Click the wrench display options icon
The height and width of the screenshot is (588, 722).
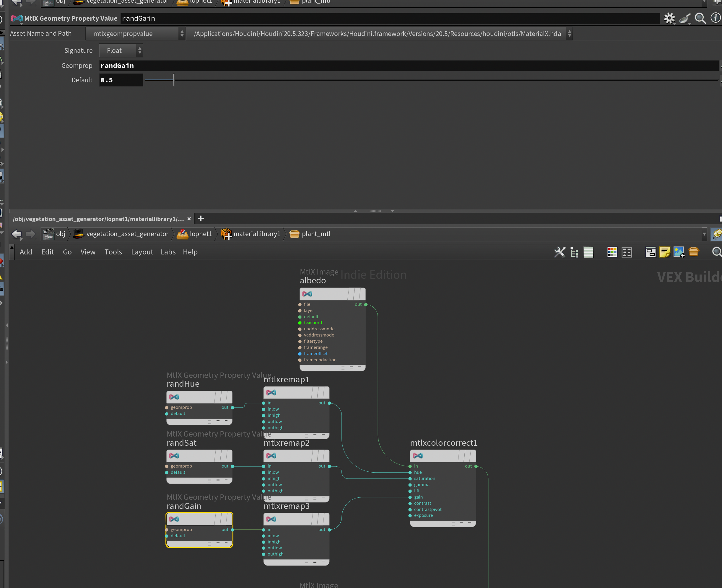(x=560, y=252)
